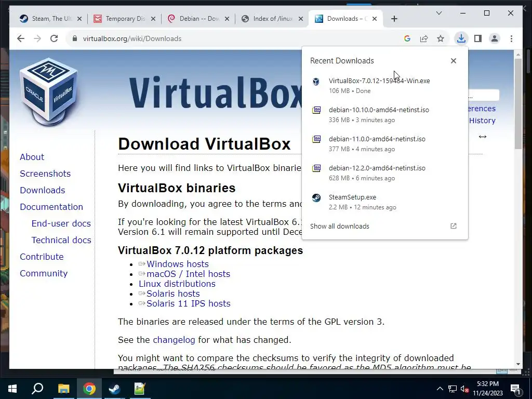Open Chrome's three-dot menu
The width and height of the screenshot is (532, 399).
click(511, 38)
